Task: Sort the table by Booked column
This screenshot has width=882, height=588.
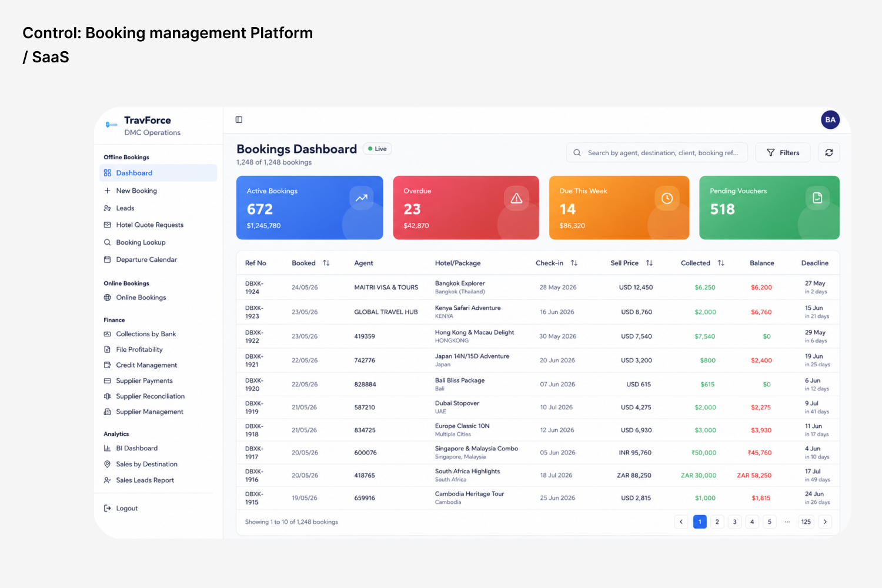Action: (x=326, y=263)
